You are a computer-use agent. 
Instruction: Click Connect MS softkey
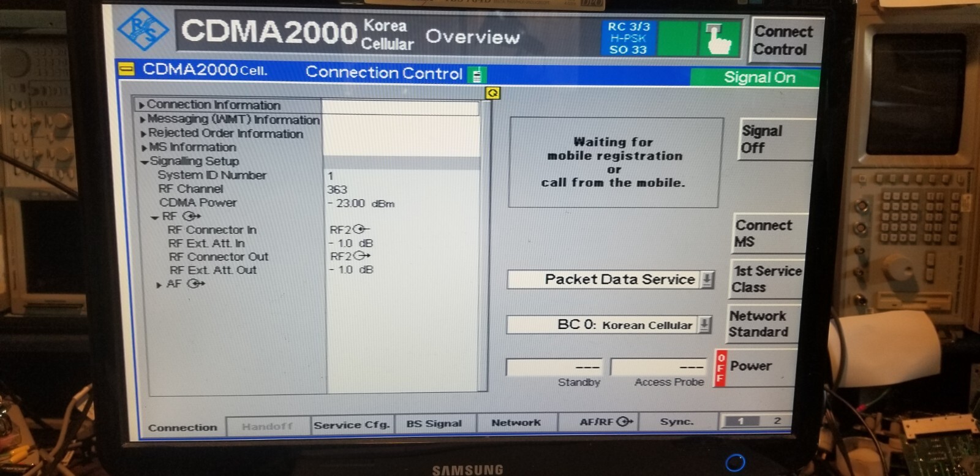tap(771, 233)
